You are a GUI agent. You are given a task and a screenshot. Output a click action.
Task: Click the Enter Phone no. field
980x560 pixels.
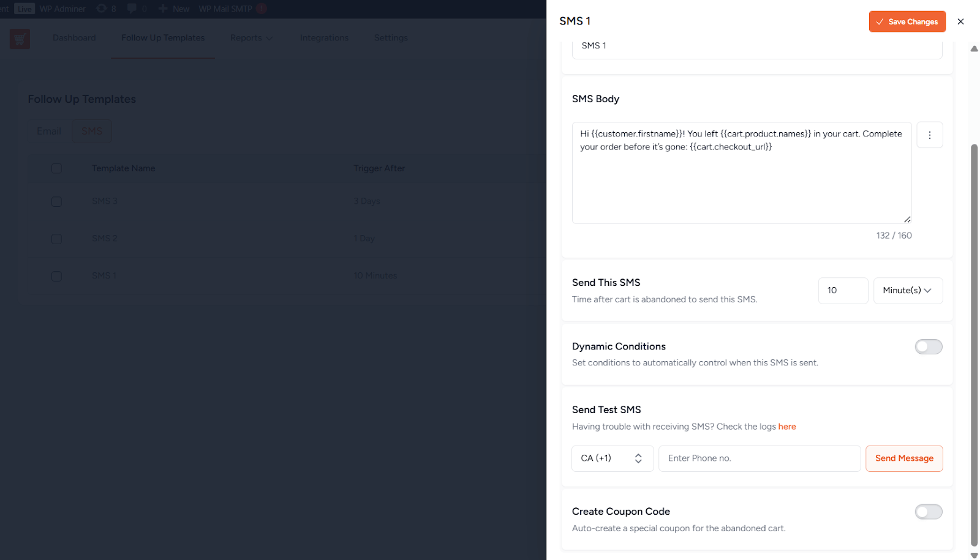(x=759, y=458)
